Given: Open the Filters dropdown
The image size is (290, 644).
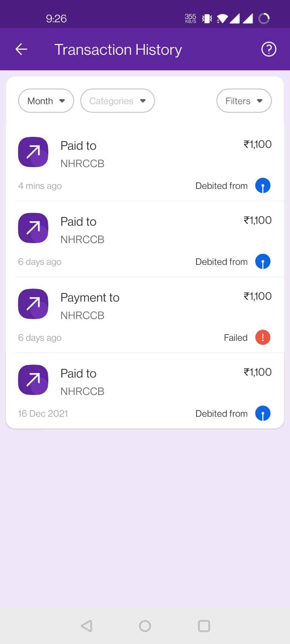Looking at the screenshot, I should [244, 101].
